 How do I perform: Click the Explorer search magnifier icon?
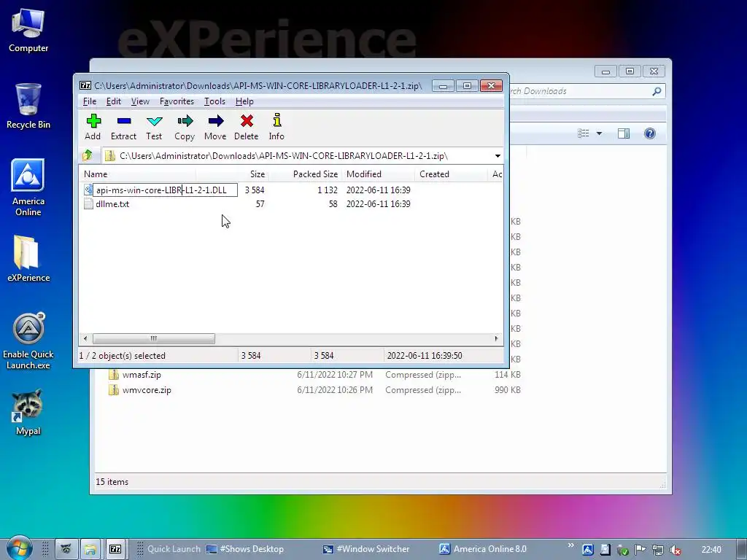(x=657, y=91)
